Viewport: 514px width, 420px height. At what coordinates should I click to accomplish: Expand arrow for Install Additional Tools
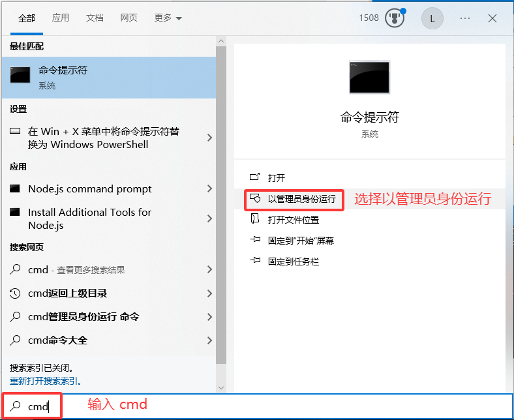click(210, 218)
